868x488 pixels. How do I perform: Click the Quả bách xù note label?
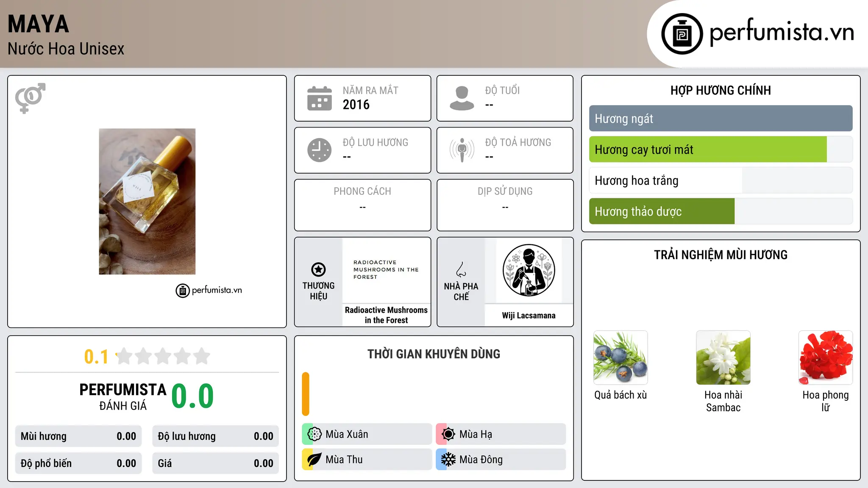620,395
